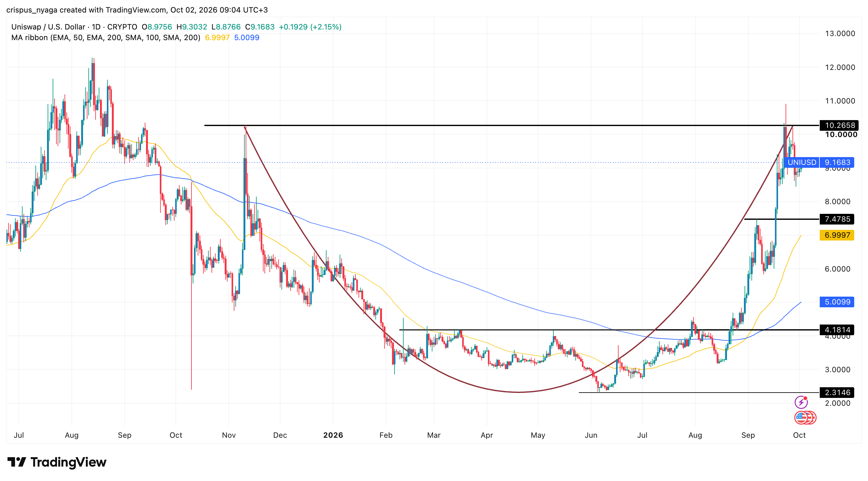The width and height of the screenshot is (868, 481).
Task: Click the 12.0000 price axis label
Action: point(840,67)
